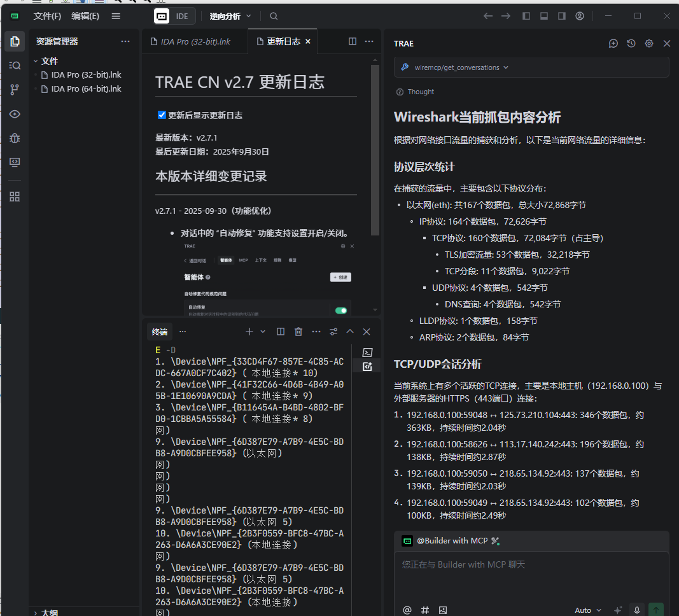
Task: Open the File (文件) menu
Action: 47,16
